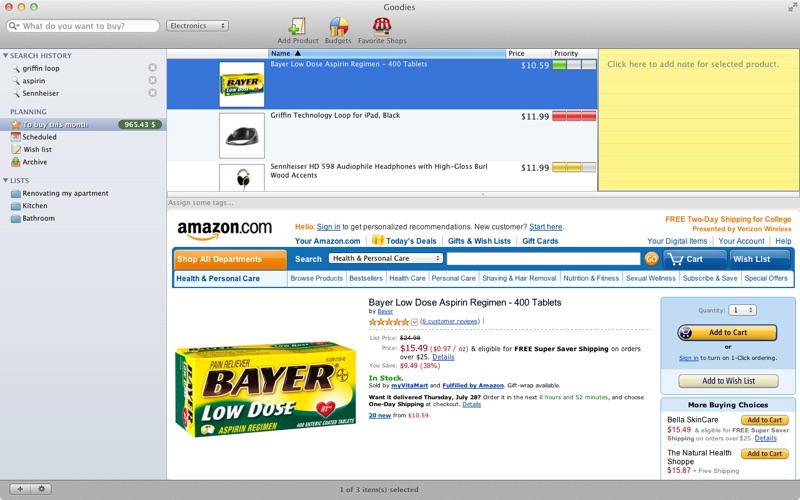The width and height of the screenshot is (800, 500).
Task: Open the gear action menu at bottom left
Action: pyautogui.click(x=41, y=489)
